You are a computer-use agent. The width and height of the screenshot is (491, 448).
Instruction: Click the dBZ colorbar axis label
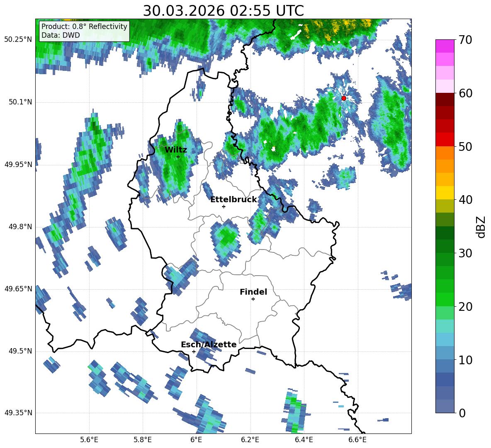(x=481, y=227)
